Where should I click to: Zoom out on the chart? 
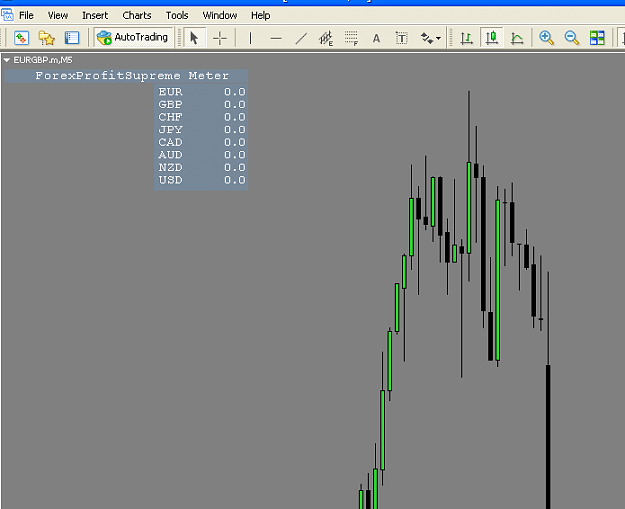pos(572,38)
